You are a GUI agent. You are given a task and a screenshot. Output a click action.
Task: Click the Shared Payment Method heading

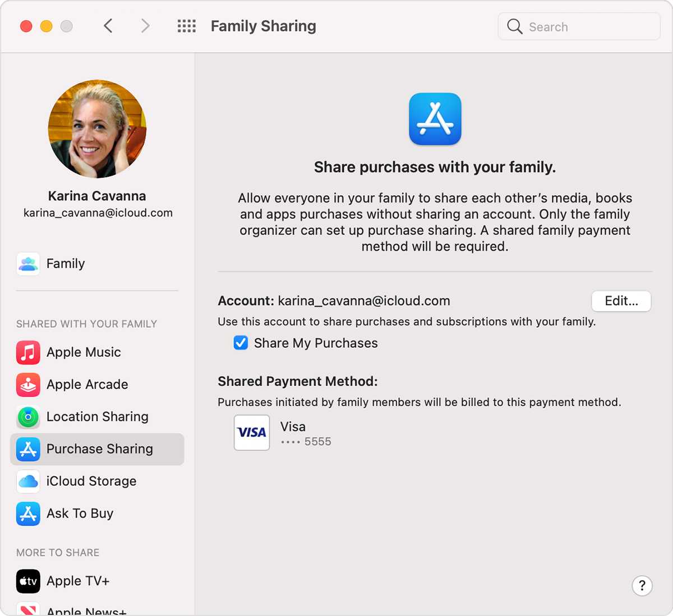click(x=298, y=381)
